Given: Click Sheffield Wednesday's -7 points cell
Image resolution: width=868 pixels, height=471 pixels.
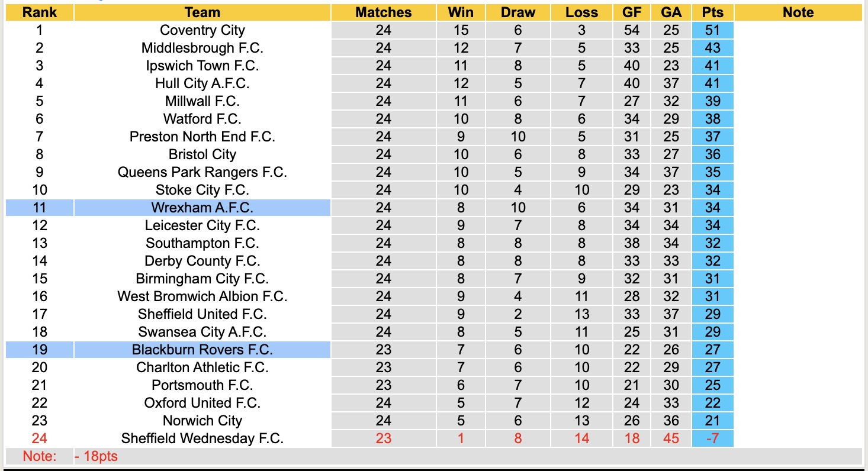Looking at the screenshot, I should tap(713, 438).
